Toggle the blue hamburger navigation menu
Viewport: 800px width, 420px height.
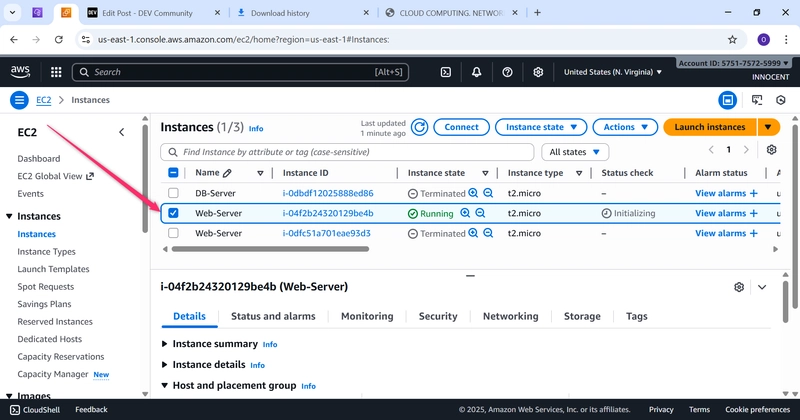(x=19, y=100)
